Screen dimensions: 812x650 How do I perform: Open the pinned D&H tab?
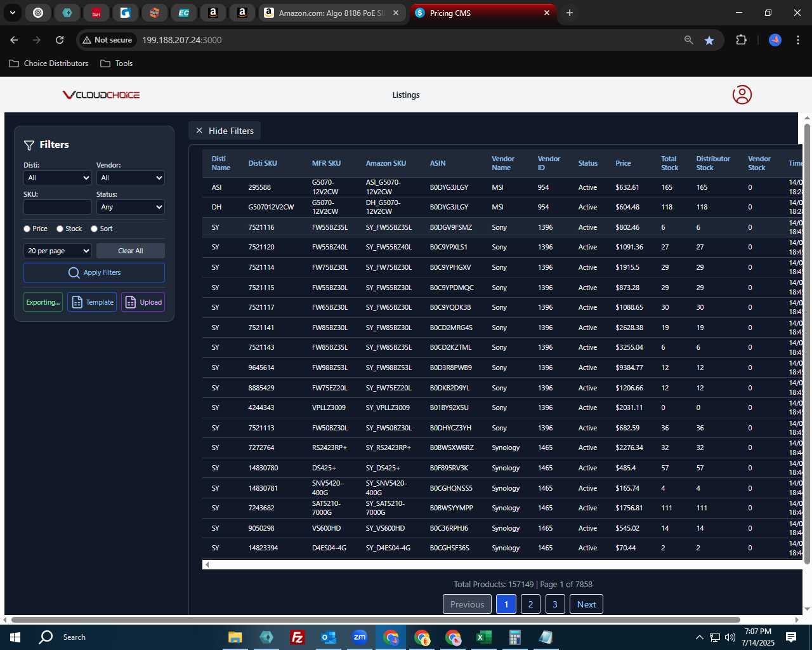[96, 13]
